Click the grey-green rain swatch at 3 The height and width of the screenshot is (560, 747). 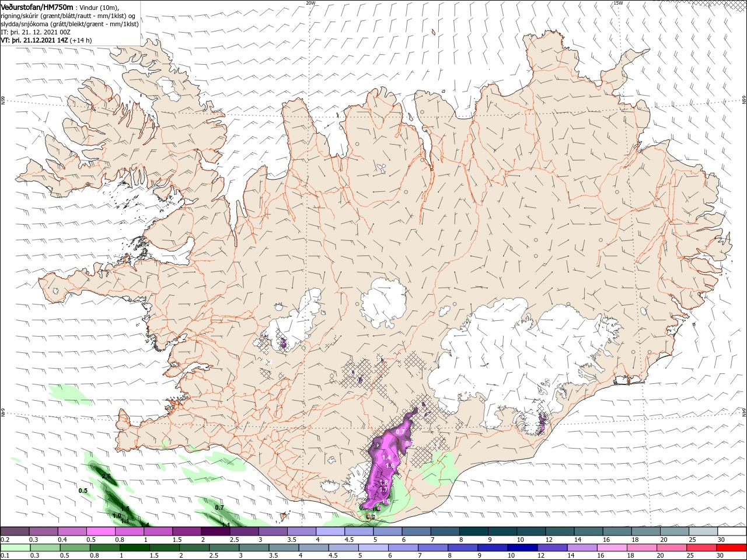[x=255, y=548]
